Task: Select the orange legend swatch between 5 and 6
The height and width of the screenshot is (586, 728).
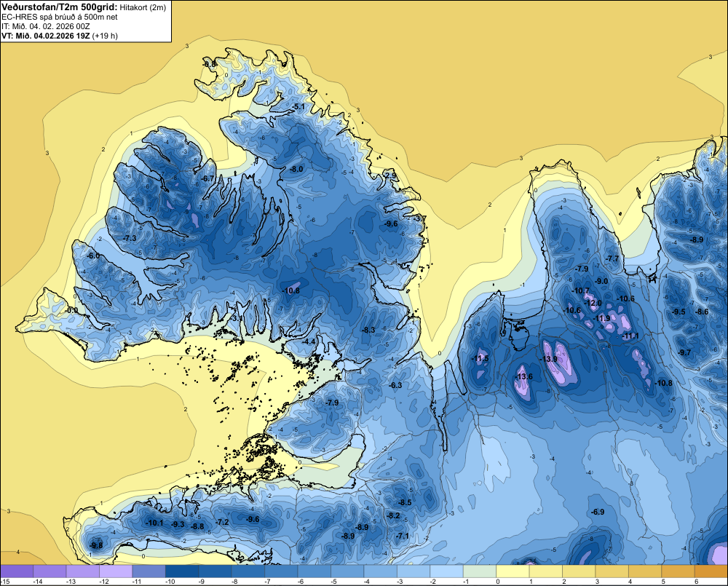Action: pos(678,571)
